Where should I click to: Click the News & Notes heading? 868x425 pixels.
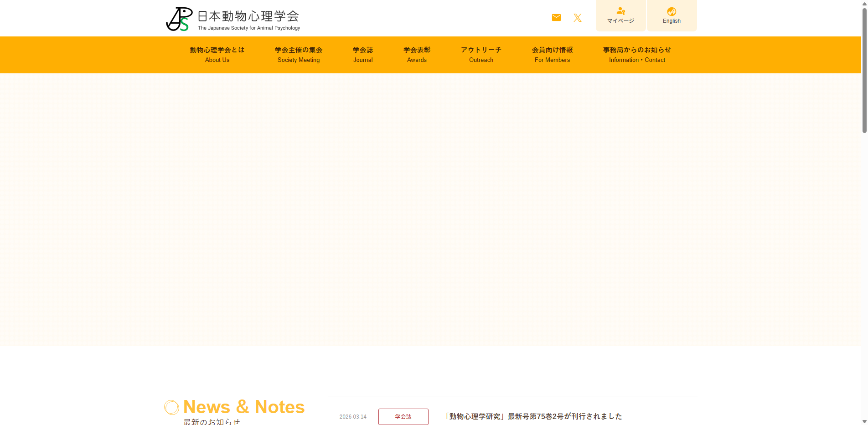point(244,407)
